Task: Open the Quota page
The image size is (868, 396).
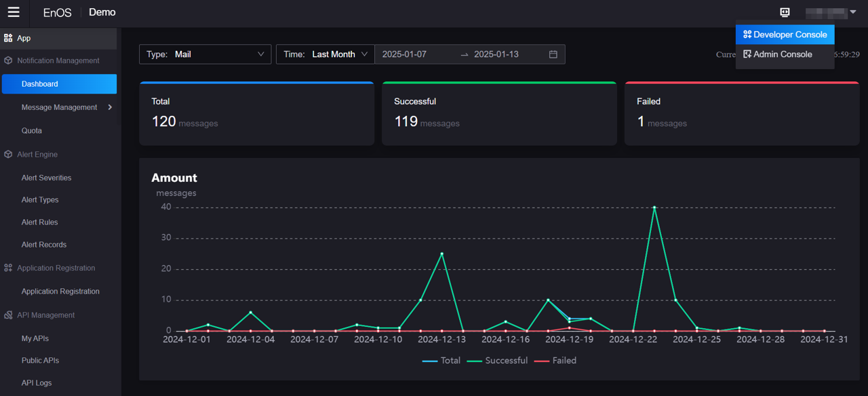Action: coord(32,131)
